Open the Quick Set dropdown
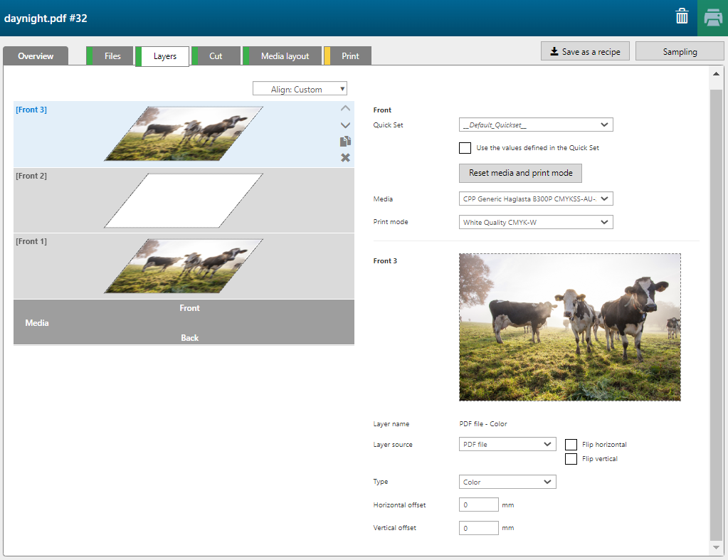The width and height of the screenshot is (728, 560). (536, 125)
